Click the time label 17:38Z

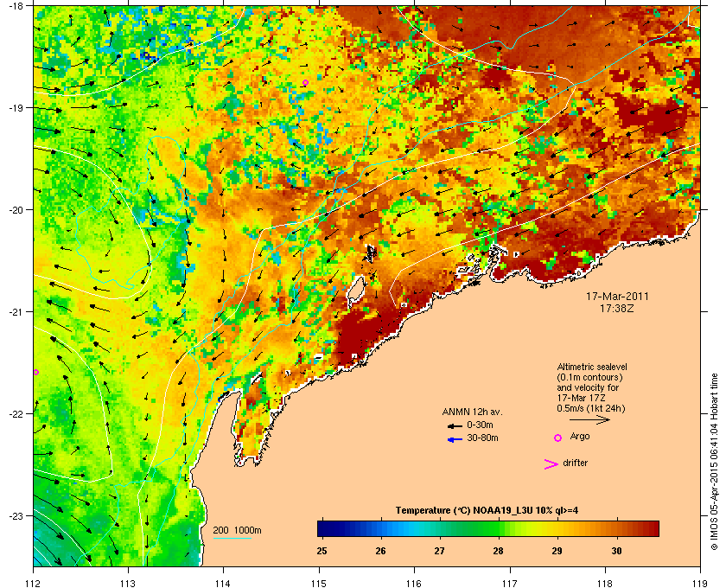617,308
